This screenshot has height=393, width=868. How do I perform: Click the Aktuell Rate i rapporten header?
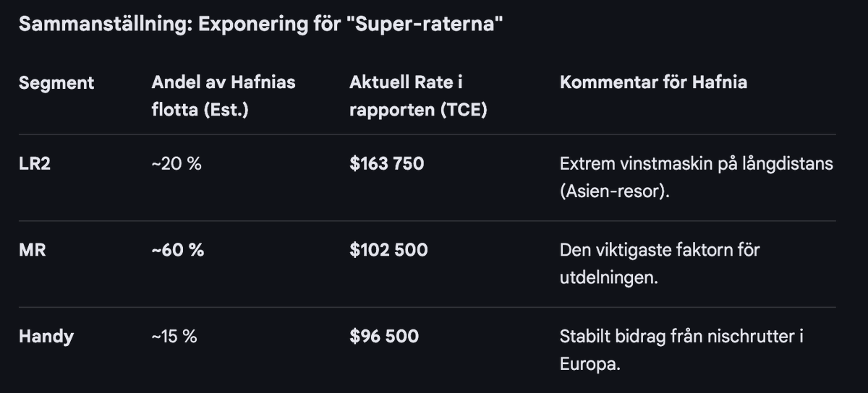[x=418, y=97]
